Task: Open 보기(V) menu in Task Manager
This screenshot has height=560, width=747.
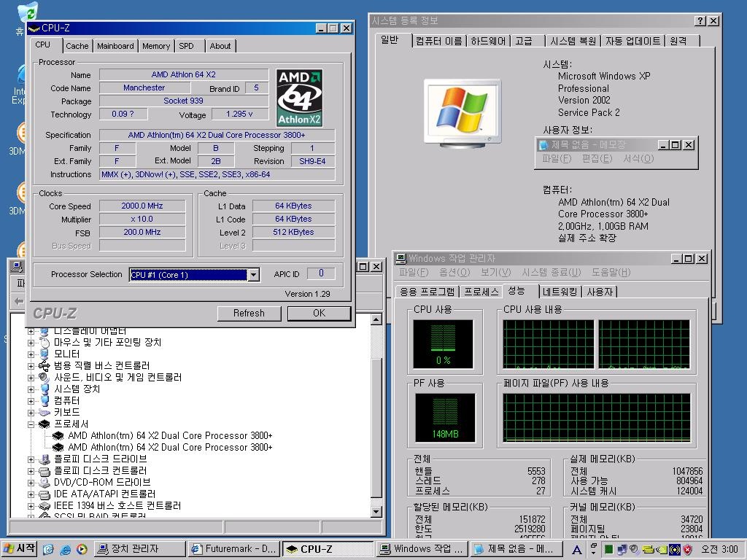Action: point(495,273)
